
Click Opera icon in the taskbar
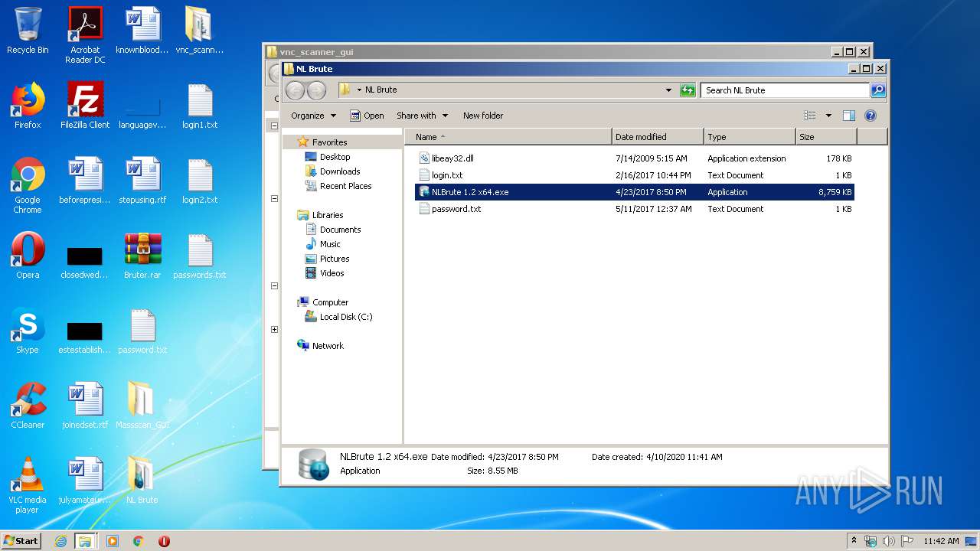pyautogui.click(x=164, y=541)
